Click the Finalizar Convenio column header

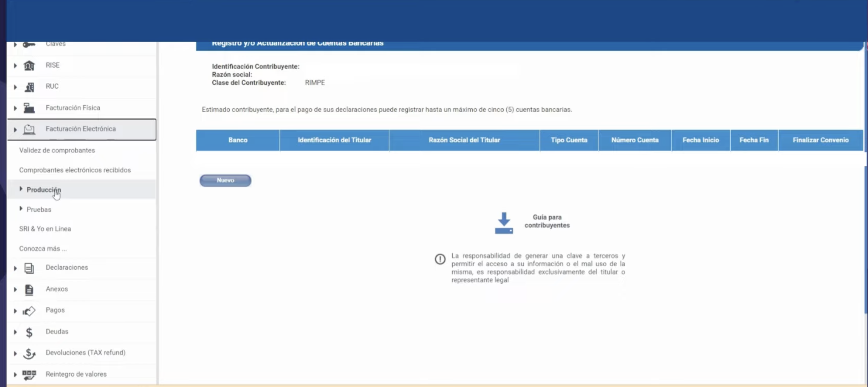(x=820, y=140)
